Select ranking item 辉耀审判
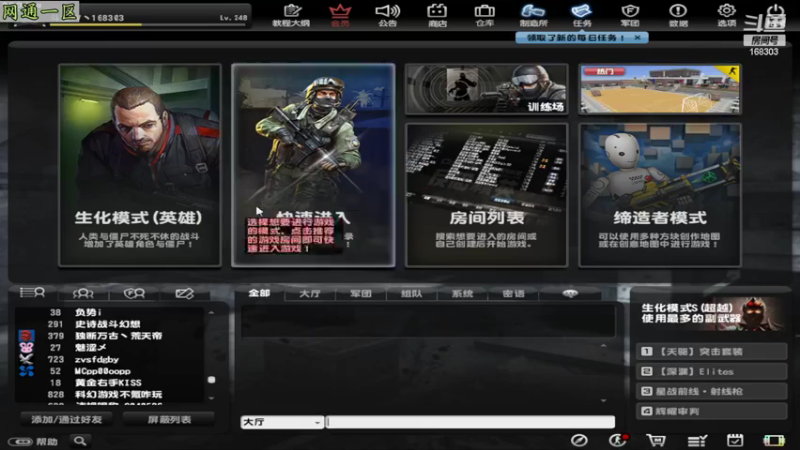This screenshot has width=800, height=450. pos(711,411)
